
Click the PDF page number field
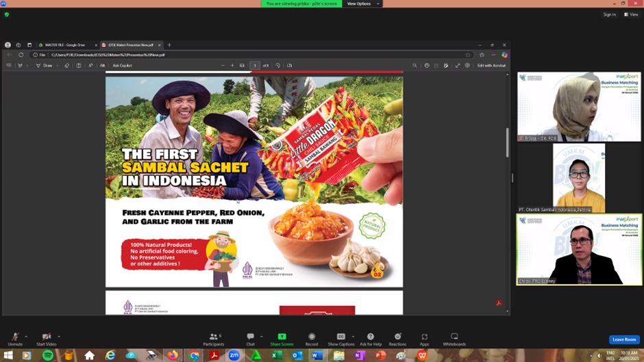[x=255, y=65]
